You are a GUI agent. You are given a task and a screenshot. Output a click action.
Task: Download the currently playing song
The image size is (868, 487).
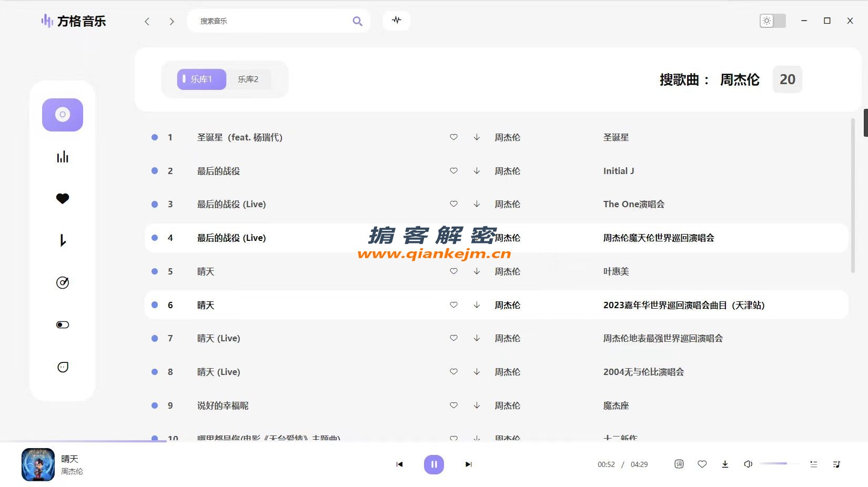coord(725,464)
